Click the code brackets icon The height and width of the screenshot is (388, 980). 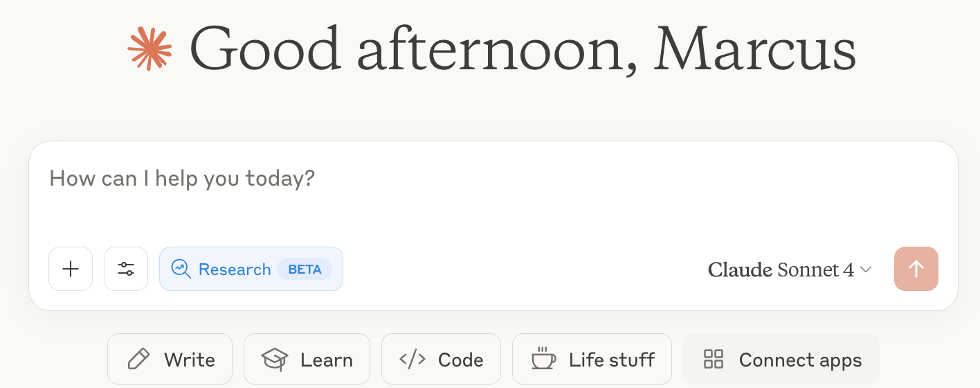(x=412, y=360)
